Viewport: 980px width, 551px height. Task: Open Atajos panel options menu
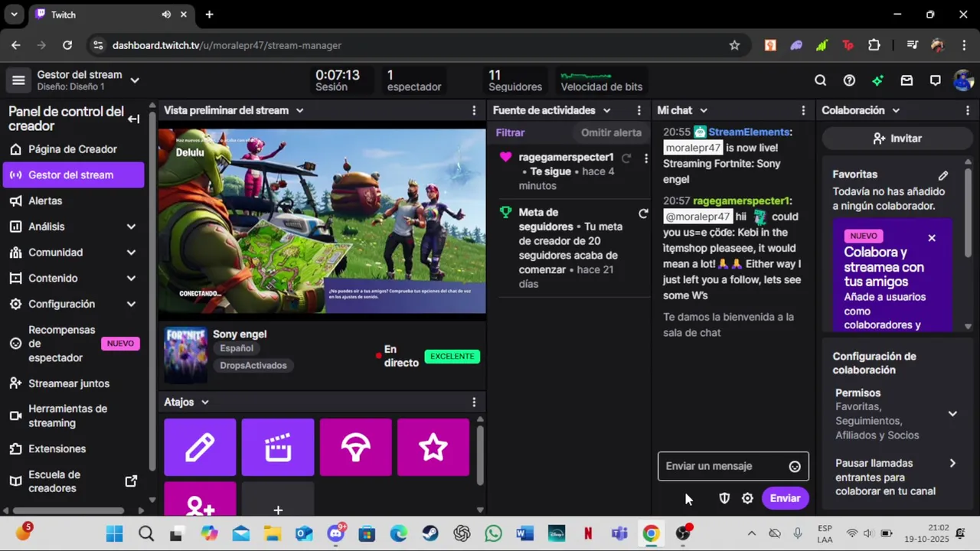474,402
